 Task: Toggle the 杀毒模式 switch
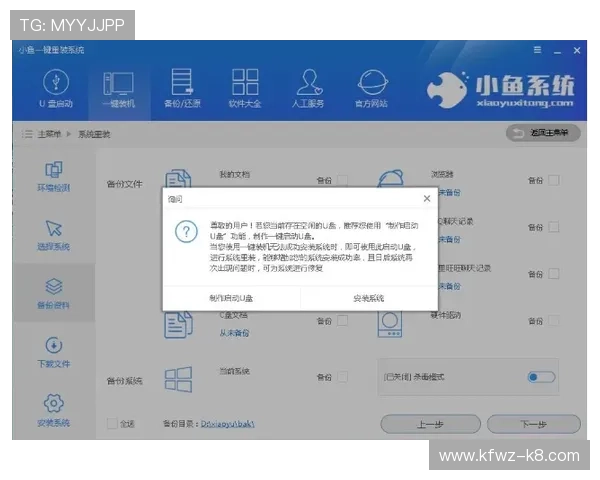point(541,377)
